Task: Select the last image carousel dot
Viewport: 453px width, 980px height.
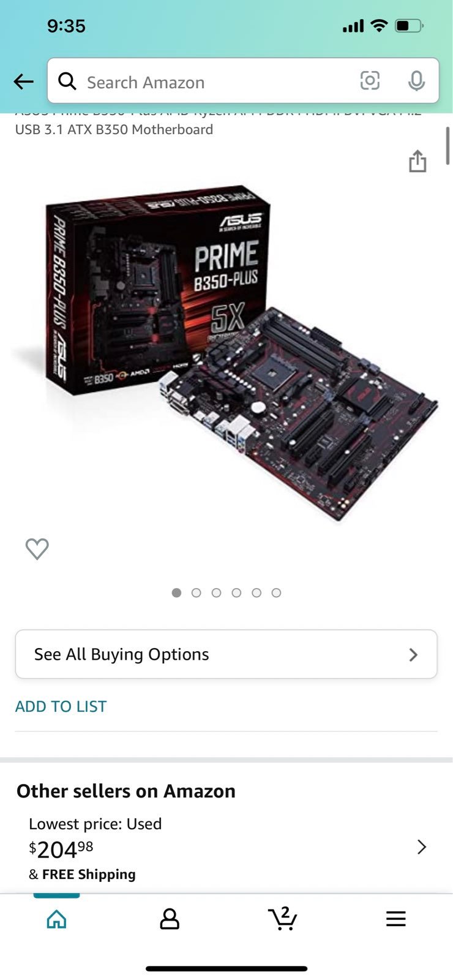Action: [277, 593]
